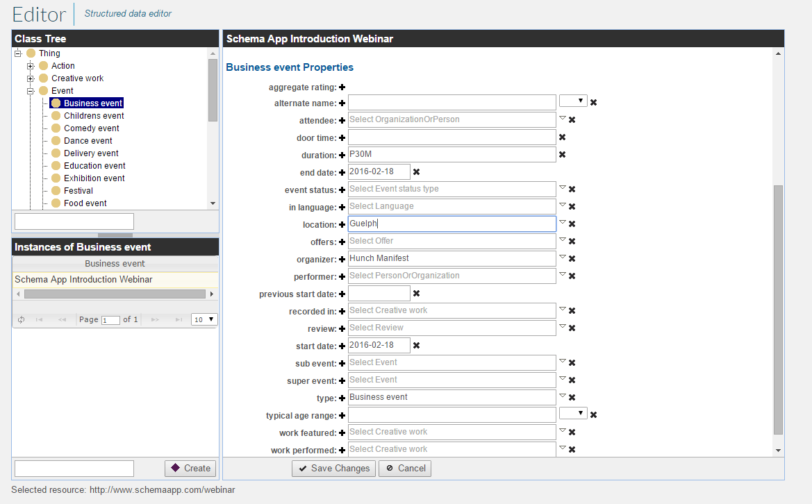The height and width of the screenshot is (504, 812).
Task: Cancel the current edits
Action: click(x=405, y=468)
